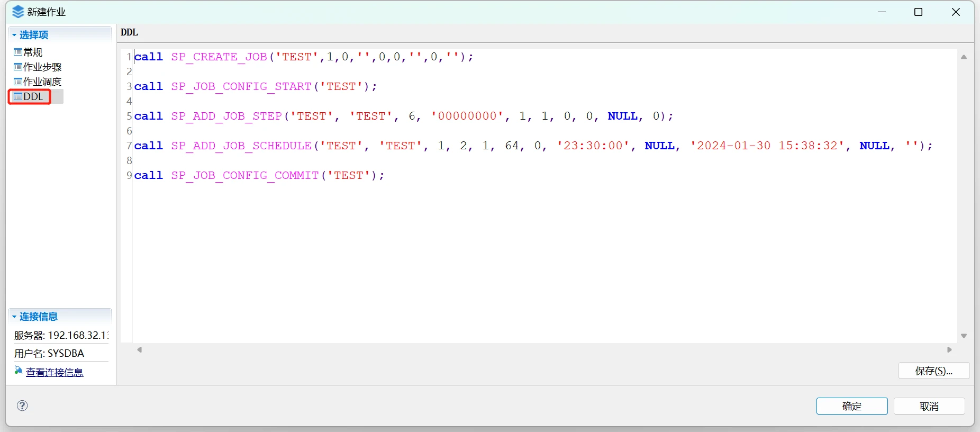Click the 常规 page icon in sidebar
980x432 pixels.
tap(18, 52)
